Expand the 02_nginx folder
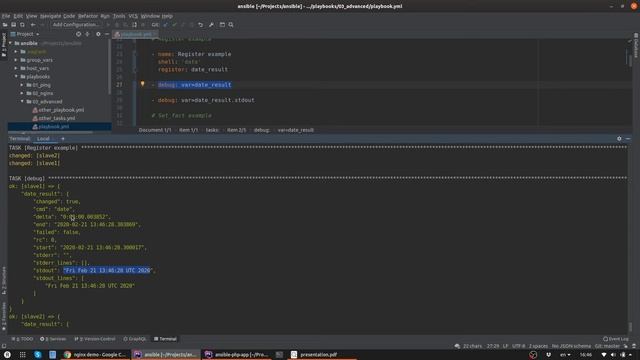640x360 pixels. (x=22, y=93)
